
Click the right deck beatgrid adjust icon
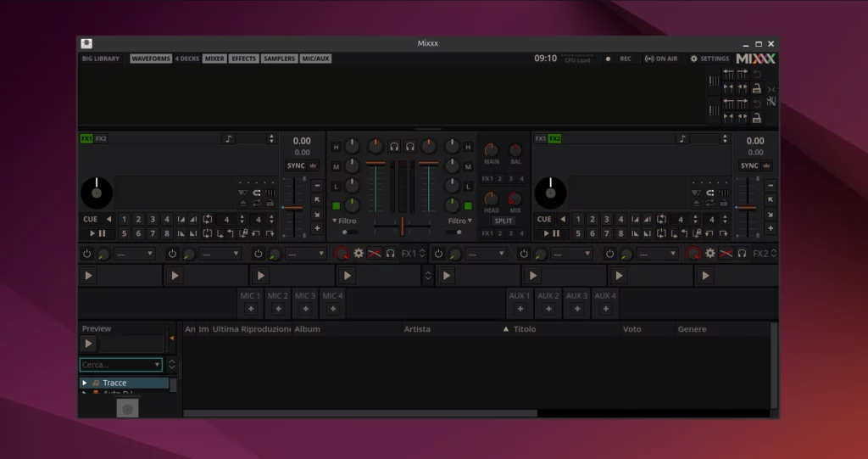tap(724, 193)
